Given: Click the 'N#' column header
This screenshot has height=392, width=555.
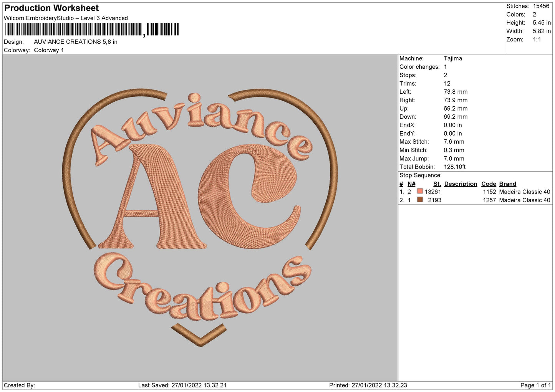Looking at the screenshot, I should [x=411, y=184].
